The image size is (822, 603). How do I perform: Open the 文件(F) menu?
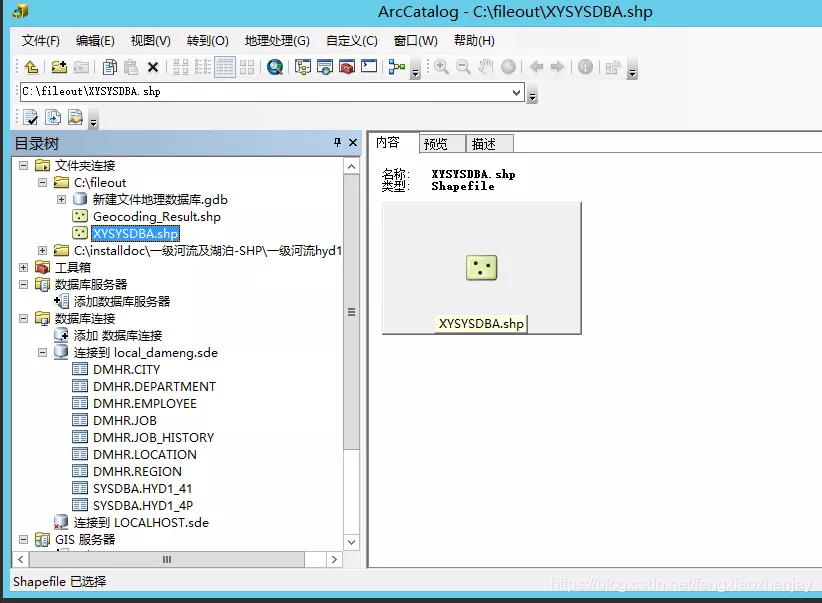[40, 41]
